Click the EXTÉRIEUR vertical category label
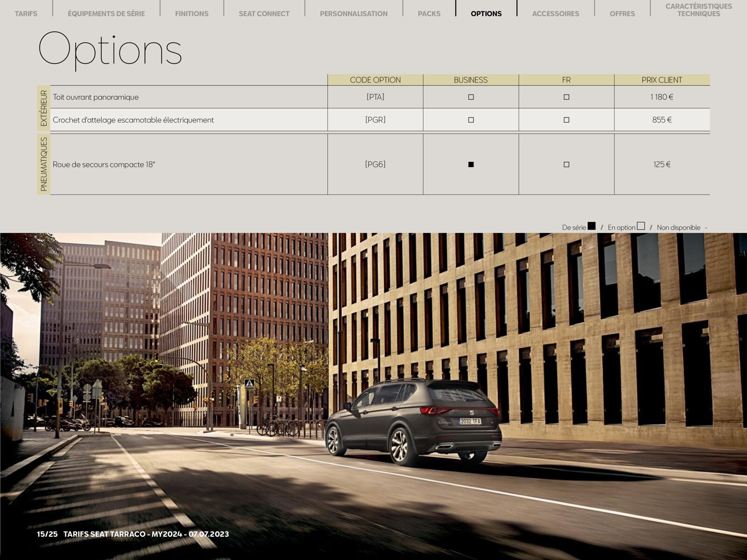 pyautogui.click(x=44, y=108)
